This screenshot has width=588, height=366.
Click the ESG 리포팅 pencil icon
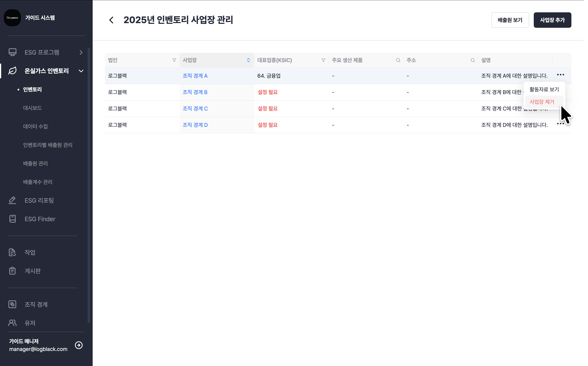[x=12, y=200]
